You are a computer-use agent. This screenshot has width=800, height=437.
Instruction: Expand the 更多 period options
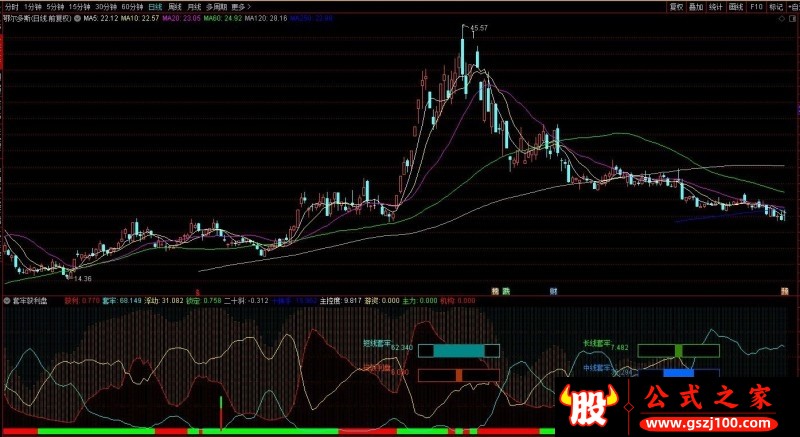click(x=238, y=7)
